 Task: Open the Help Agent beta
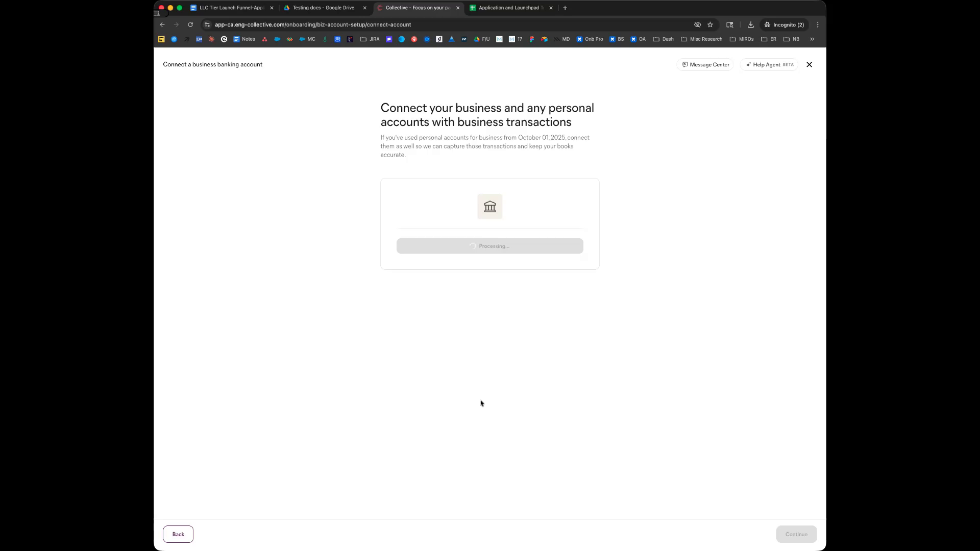click(x=769, y=65)
